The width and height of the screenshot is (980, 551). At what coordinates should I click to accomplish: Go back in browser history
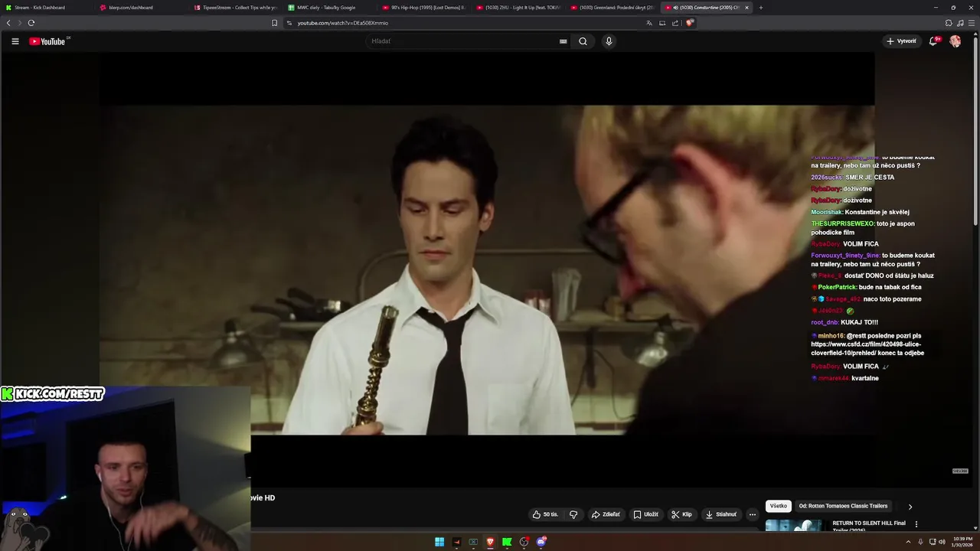[x=8, y=23]
